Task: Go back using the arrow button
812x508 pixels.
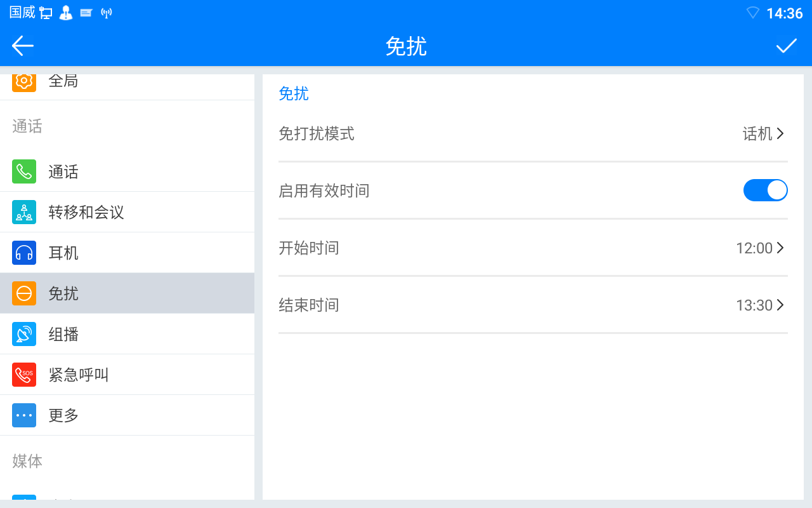Action: pyautogui.click(x=22, y=45)
